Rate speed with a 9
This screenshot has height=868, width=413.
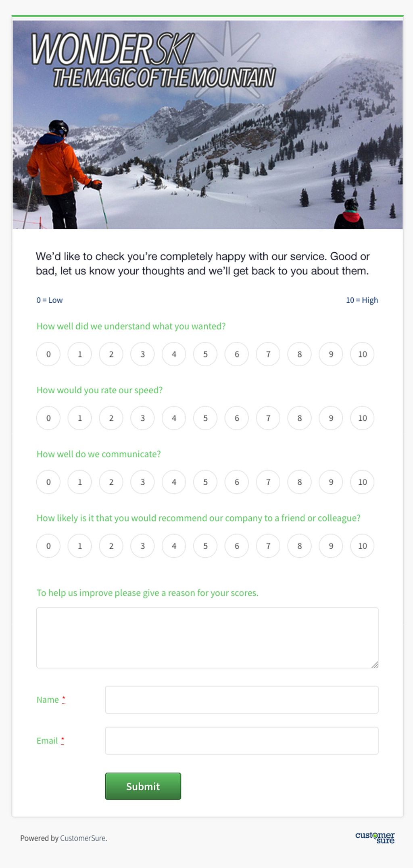(331, 418)
